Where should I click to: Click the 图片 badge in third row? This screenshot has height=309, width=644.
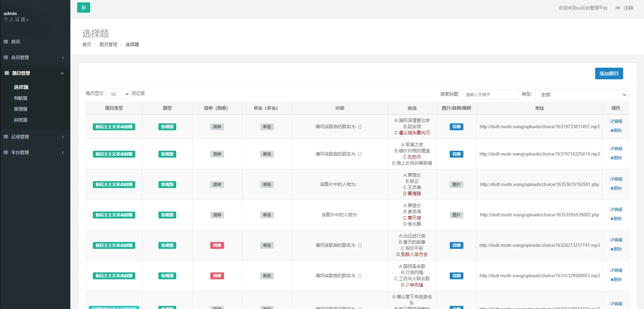[456, 185]
